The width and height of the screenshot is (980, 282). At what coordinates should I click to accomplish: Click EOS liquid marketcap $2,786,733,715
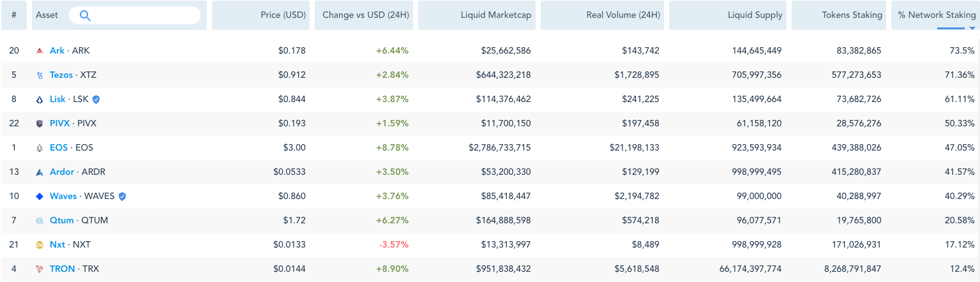(499, 147)
